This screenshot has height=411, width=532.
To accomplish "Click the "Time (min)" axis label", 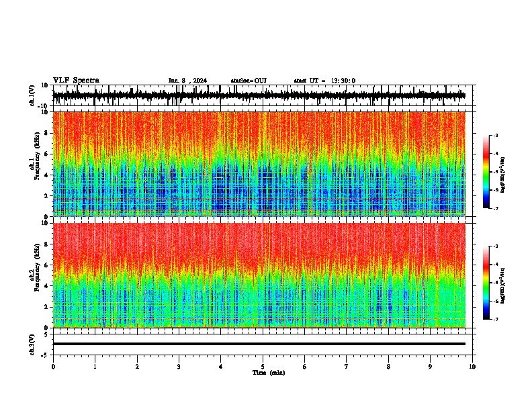I will pos(269,373).
